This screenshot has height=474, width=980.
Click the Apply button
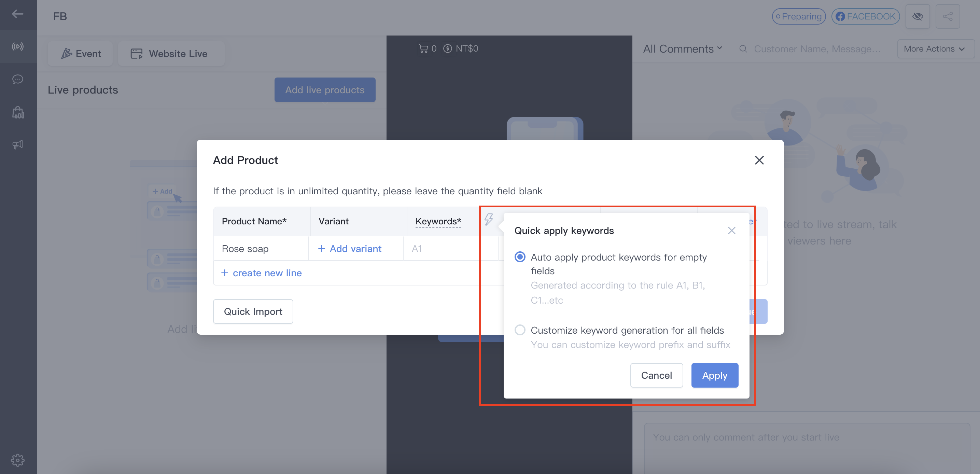tap(714, 375)
